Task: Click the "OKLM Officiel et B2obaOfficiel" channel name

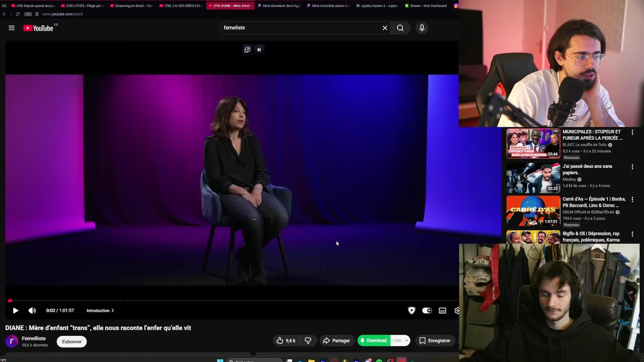Action: click(x=589, y=212)
